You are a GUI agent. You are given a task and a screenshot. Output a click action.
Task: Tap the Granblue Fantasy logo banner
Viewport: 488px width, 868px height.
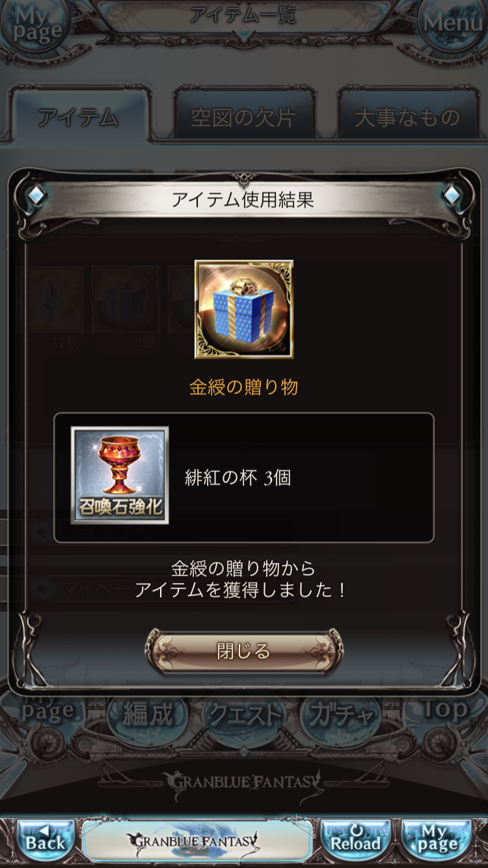click(197, 841)
